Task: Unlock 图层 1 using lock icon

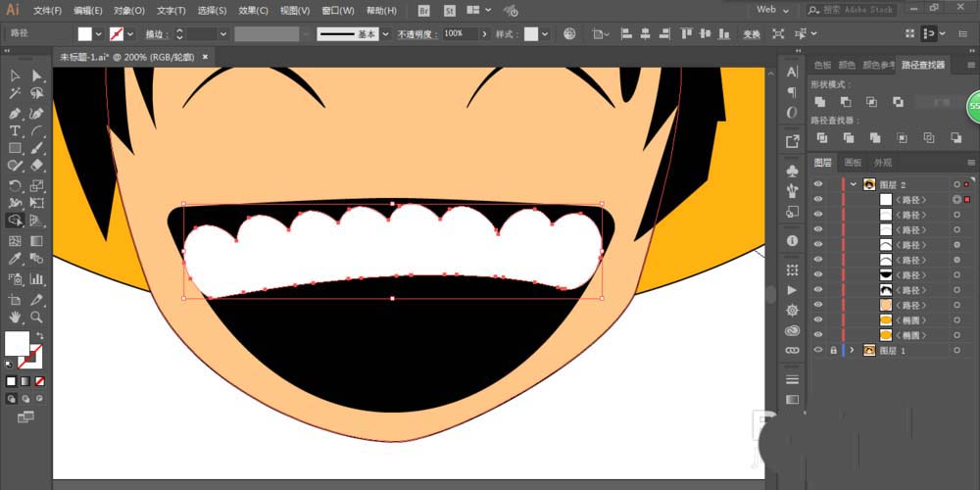Action: (833, 351)
